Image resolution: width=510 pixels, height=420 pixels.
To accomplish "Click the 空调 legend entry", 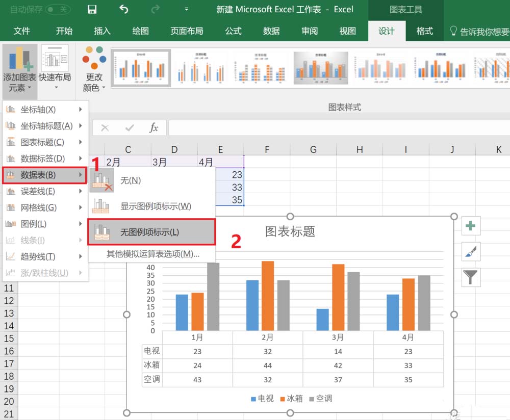I will pos(321,399).
